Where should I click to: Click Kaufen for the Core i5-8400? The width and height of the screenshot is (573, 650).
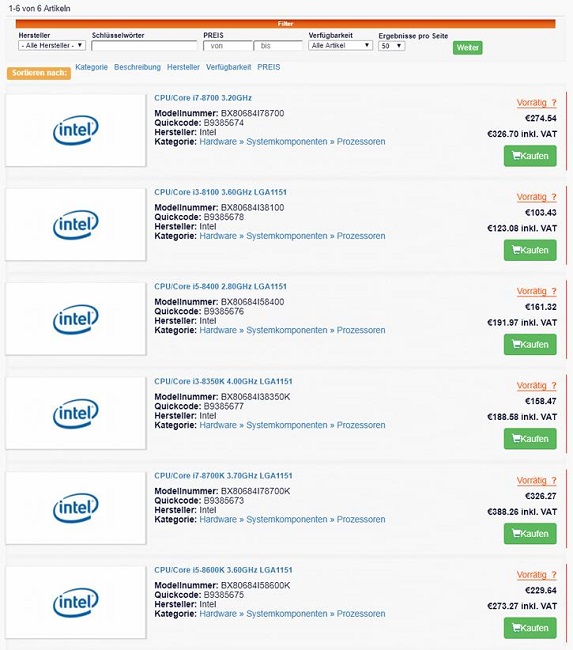coord(530,344)
